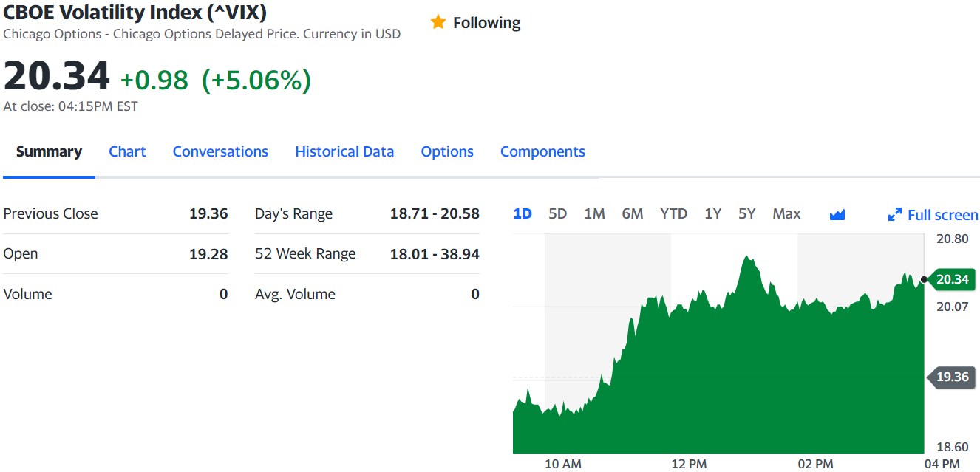Image resolution: width=980 pixels, height=472 pixels.
Task: Click the 02 PM axis label
Action: (815, 464)
